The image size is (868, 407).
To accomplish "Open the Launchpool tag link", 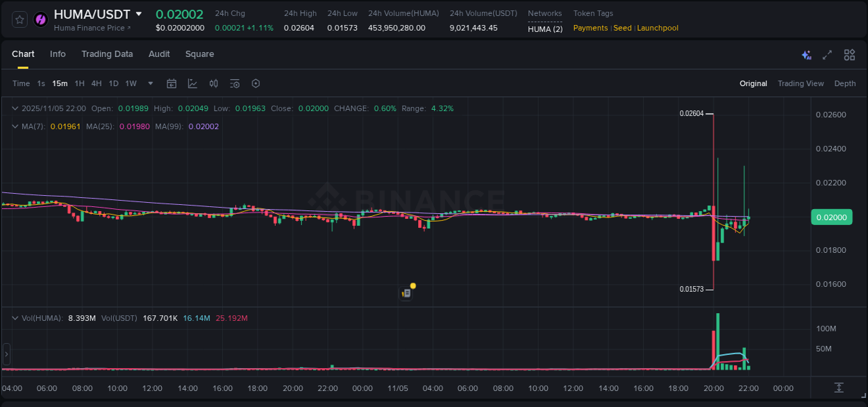I will 658,28.
